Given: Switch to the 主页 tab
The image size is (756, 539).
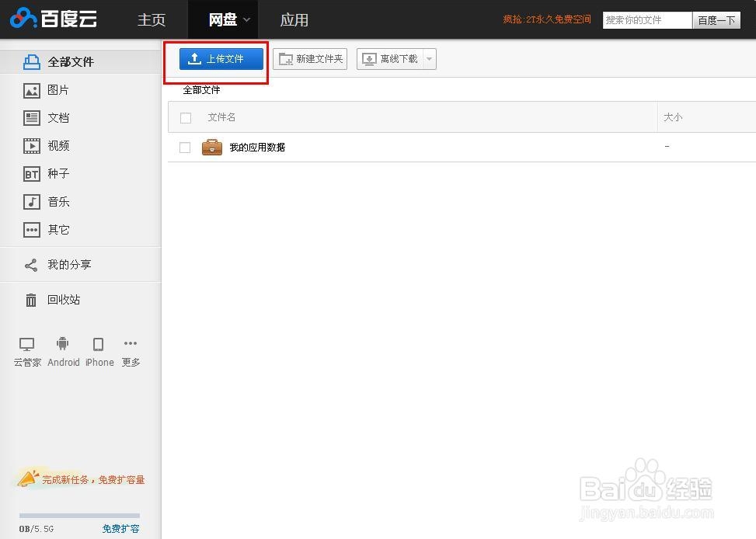Looking at the screenshot, I should (x=151, y=19).
